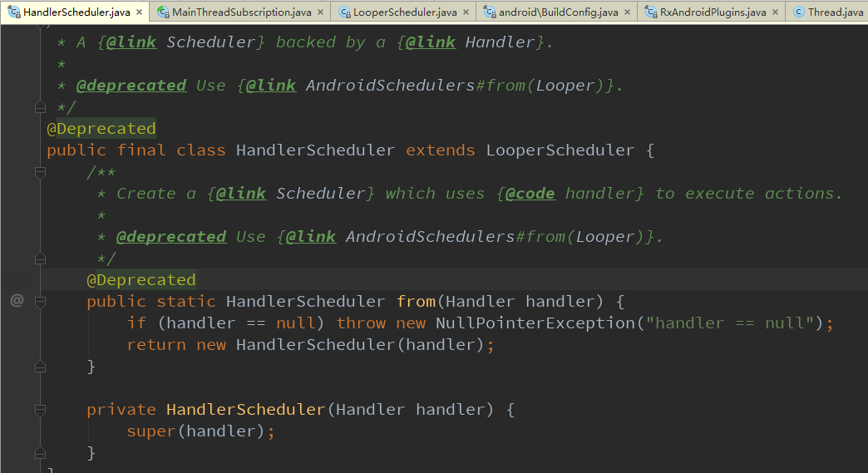Image resolution: width=868 pixels, height=473 pixels.
Task: Click the @code tag in method Javadoc
Action: (530, 193)
